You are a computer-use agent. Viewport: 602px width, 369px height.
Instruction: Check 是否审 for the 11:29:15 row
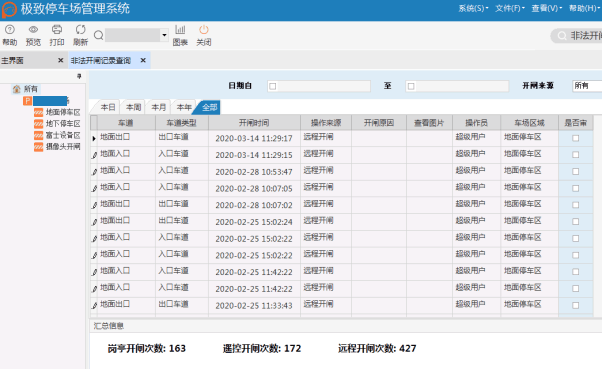576,154
